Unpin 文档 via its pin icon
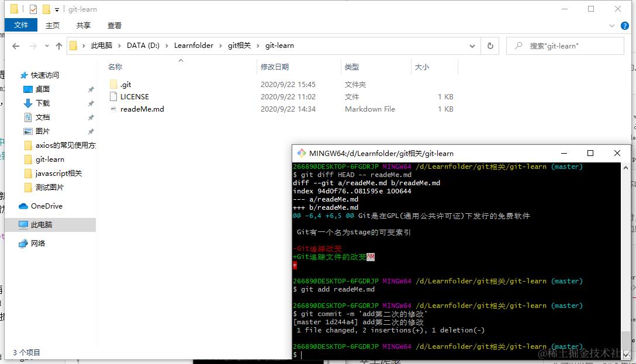Image resolution: width=636 pixels, height=364 pixels. [x=91, y=117]
